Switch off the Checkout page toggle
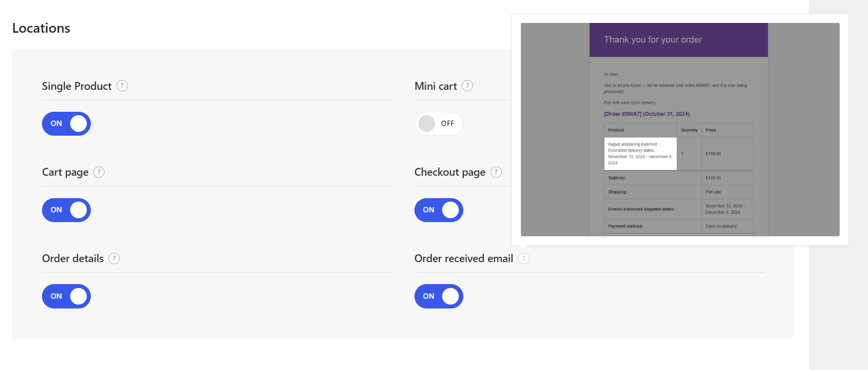 tap(439, 210)
